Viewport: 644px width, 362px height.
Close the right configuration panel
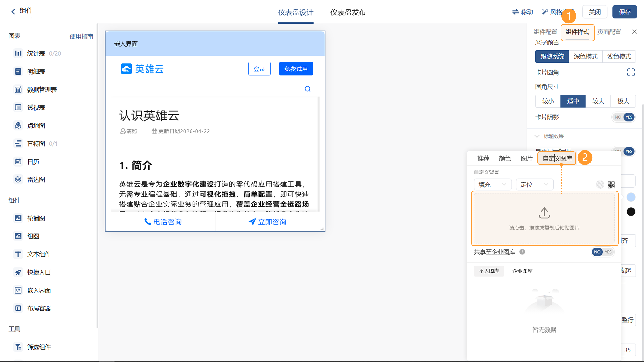[634, 32]
